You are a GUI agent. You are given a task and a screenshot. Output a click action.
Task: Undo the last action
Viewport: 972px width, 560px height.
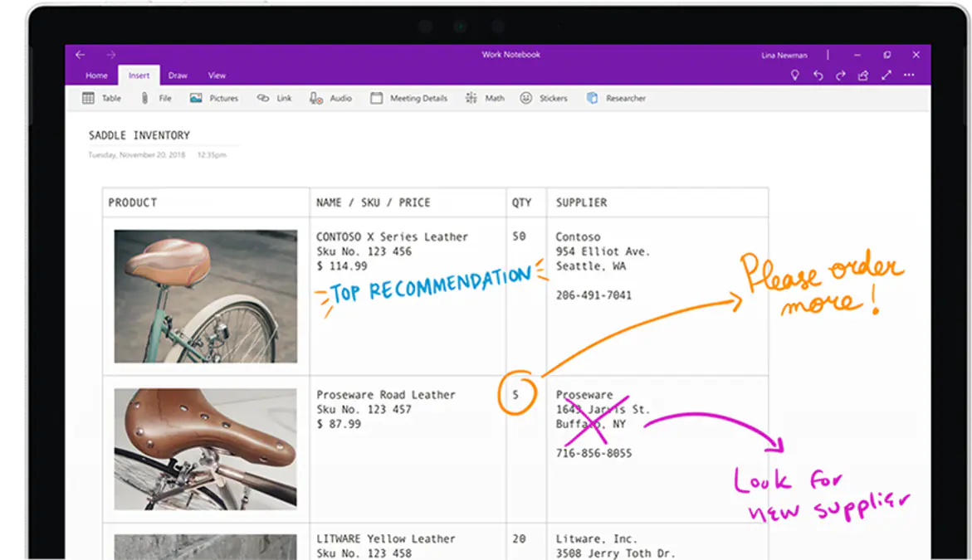coord(818,75)
